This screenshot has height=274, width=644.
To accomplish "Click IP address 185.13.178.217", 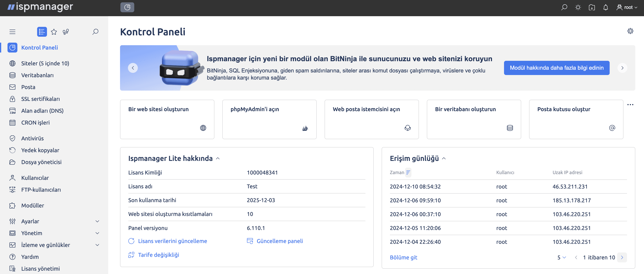I will [x=572, y=201].
